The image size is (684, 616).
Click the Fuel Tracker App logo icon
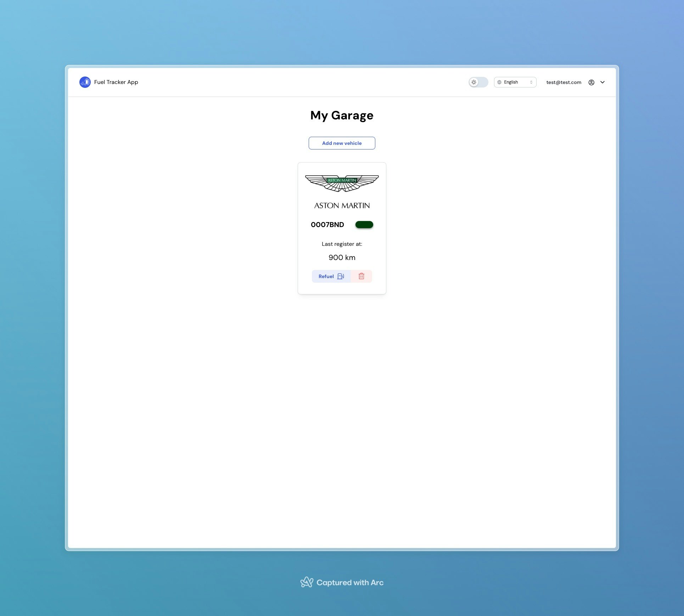tap(85, 82)
